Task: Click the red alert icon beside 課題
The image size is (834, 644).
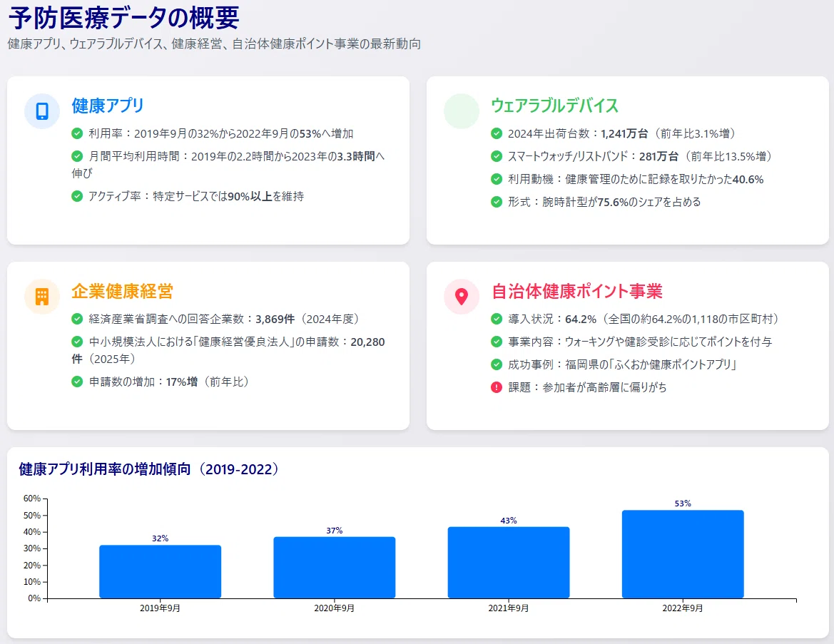Action: (x=497, y=387)
